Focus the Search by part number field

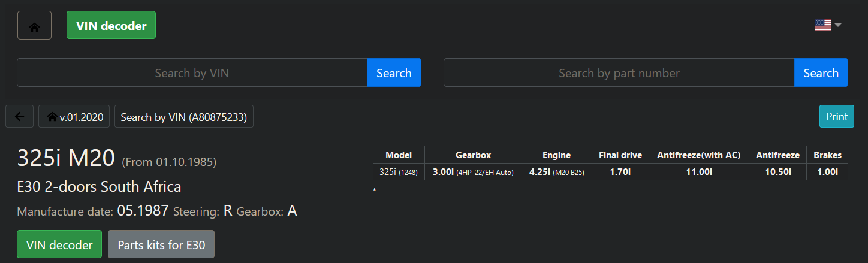coord(619,73)
